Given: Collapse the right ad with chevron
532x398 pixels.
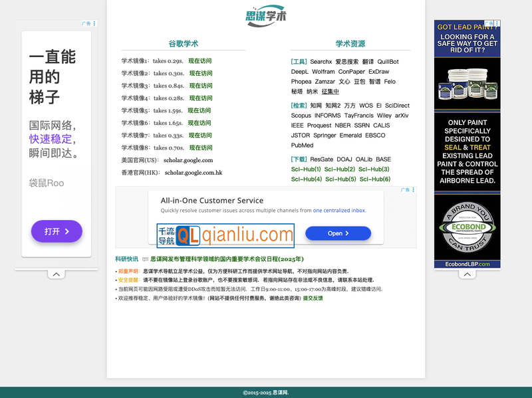Looking at the screenshot, I should pos(466,274).
